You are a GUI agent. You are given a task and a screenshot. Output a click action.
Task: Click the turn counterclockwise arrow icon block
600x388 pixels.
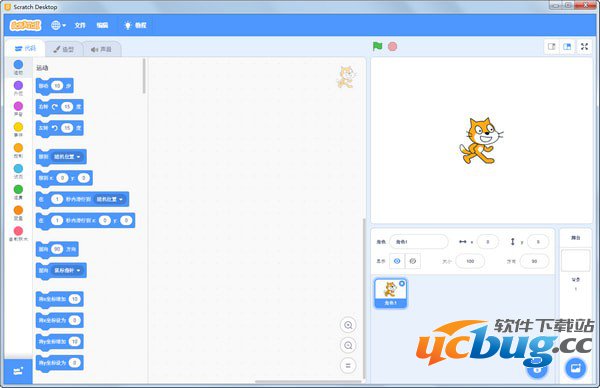pyautogui.click(x=54, y=128)
